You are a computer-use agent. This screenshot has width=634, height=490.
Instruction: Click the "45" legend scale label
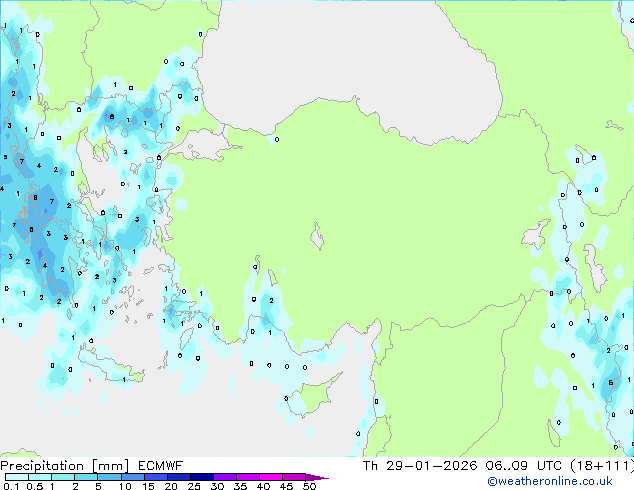coord(286,486)
